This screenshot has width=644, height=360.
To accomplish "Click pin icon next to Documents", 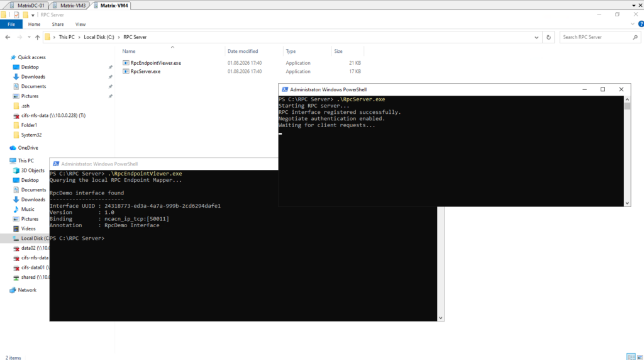I will pyautogui.click(x=110, y=86).
